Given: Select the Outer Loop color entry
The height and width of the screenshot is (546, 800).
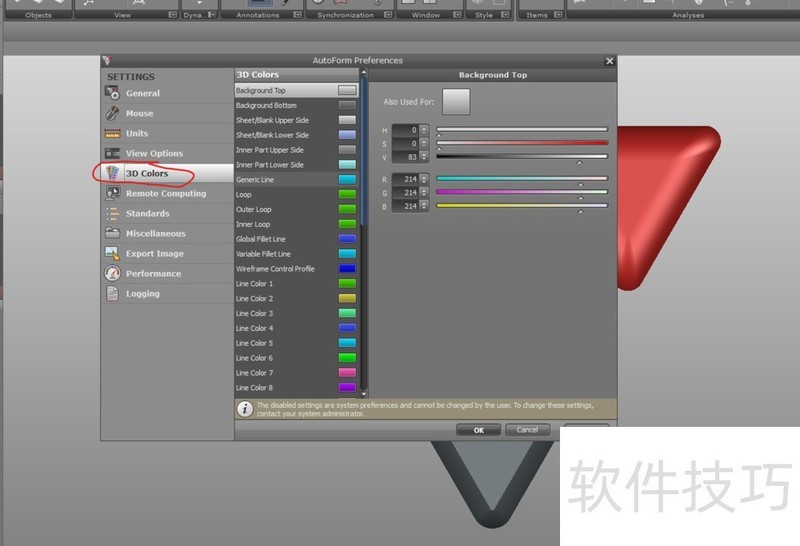Looking at the screenshot, I should pos(296,209).
